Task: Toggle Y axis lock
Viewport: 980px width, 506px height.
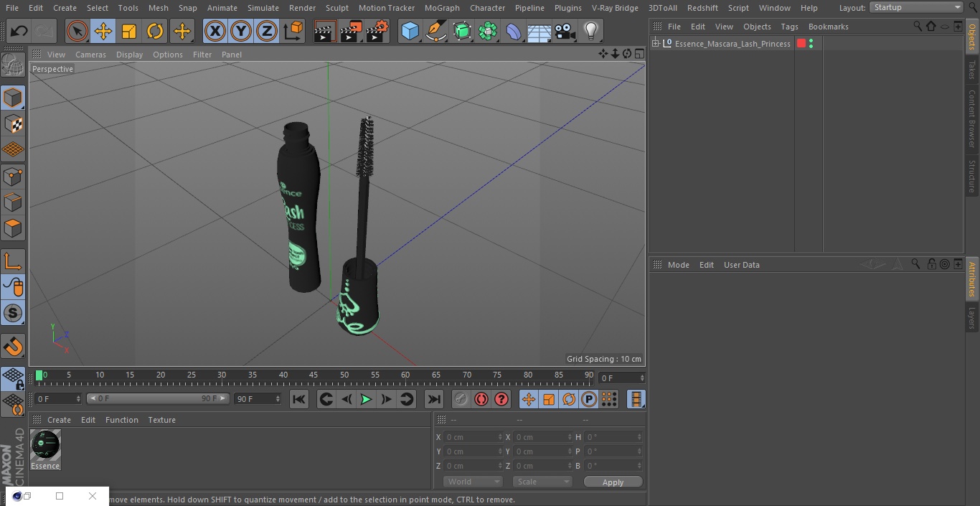Action: pos(241,31)
